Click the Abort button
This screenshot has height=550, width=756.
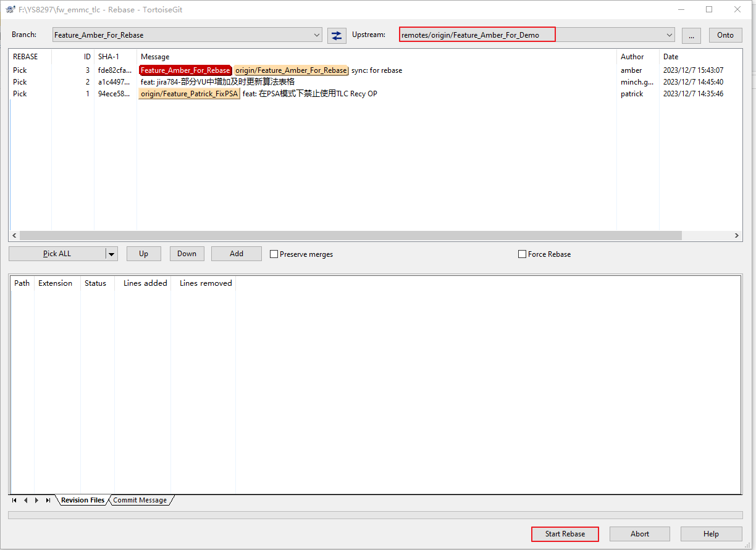tap(640, 534)
